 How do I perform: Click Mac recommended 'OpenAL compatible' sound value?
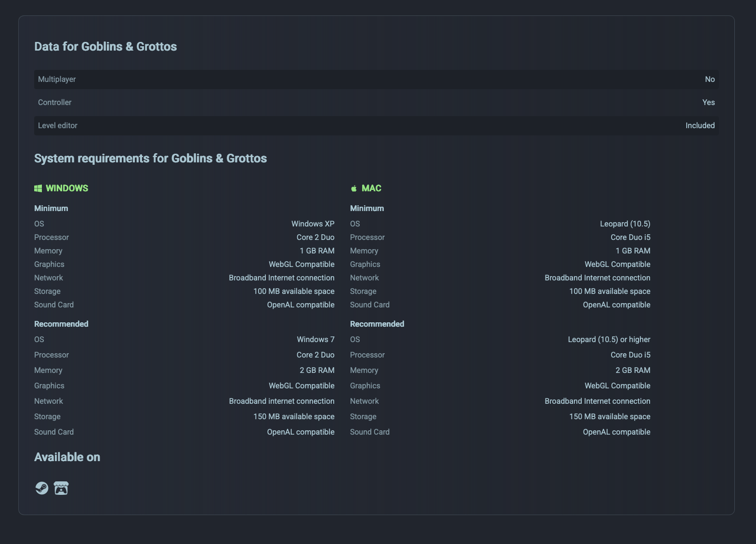616,432
